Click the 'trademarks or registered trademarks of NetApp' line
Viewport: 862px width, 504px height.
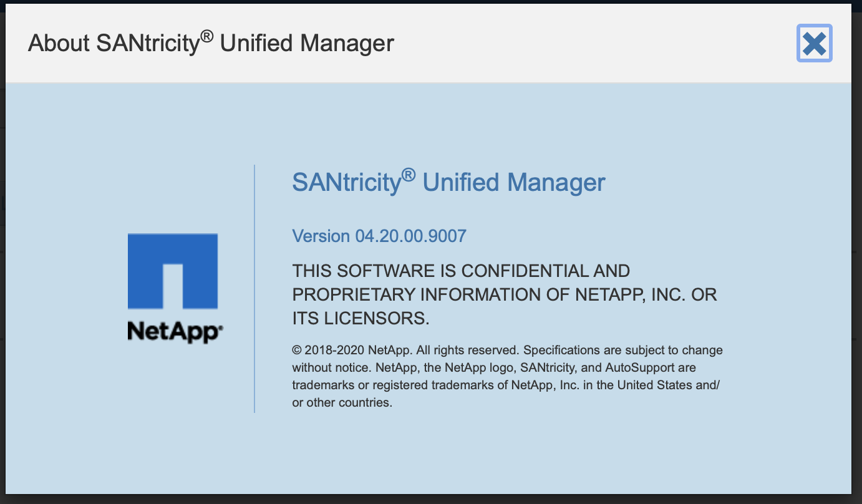tap(506, 385)
